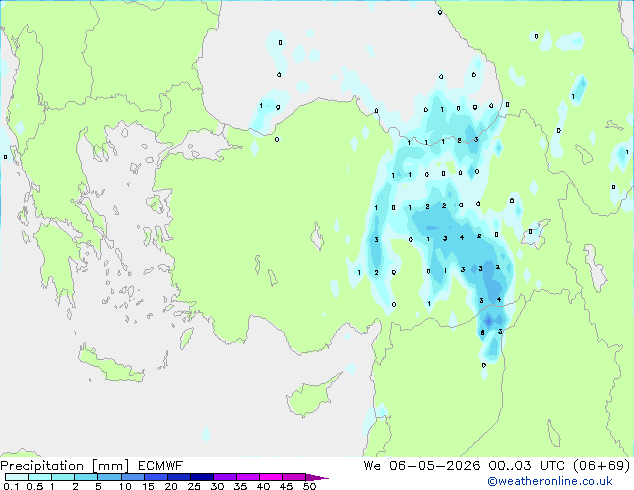
Task: Pick the legend swatch between 25 and 30
Action: click(202, 477)
